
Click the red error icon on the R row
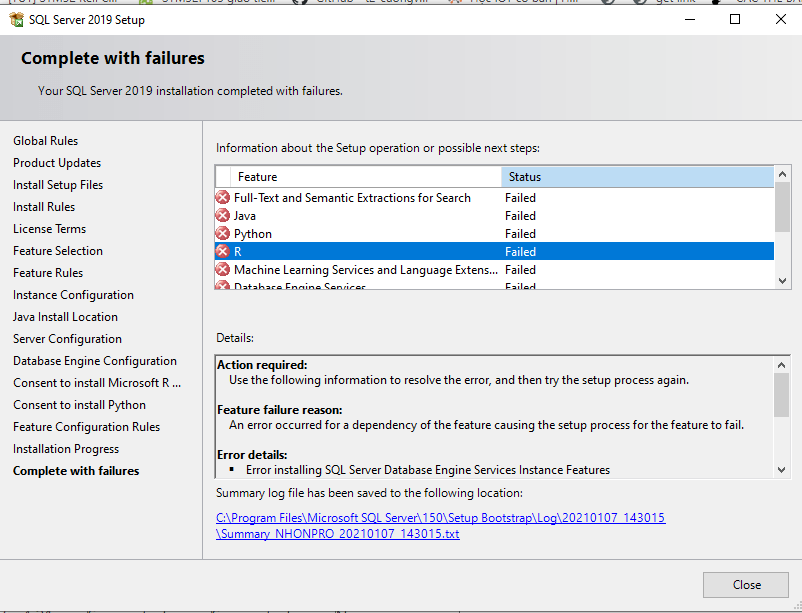[x=223, y=252]
